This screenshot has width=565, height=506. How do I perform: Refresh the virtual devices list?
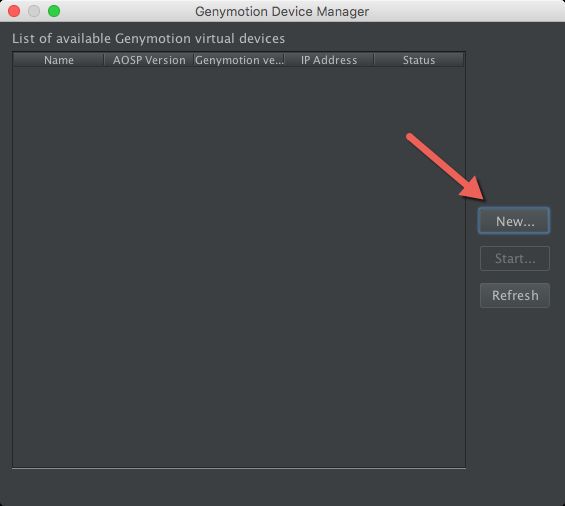coord(515,295)
